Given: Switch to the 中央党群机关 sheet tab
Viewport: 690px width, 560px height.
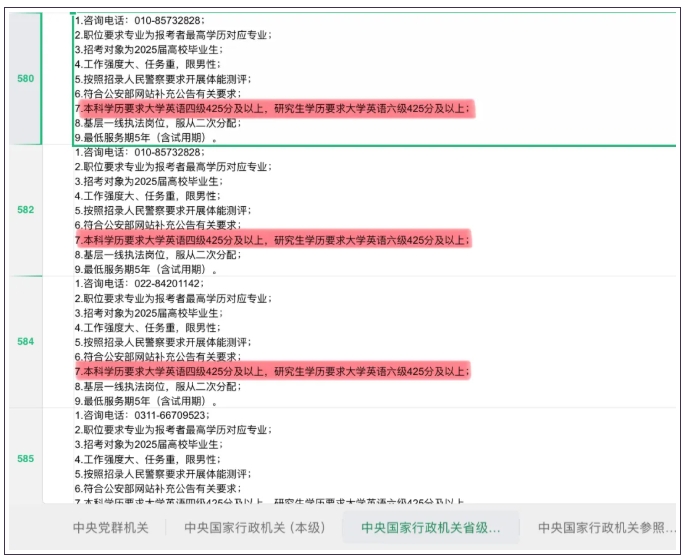Looking at the screenshot, I should pyautogui.click(x=110, y=527).
